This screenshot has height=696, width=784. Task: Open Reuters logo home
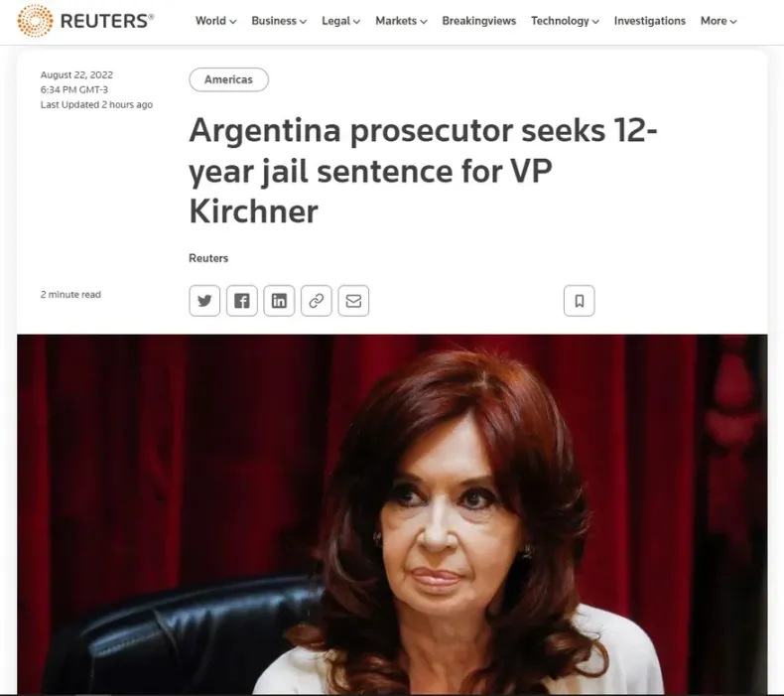(x=85, y=21)
